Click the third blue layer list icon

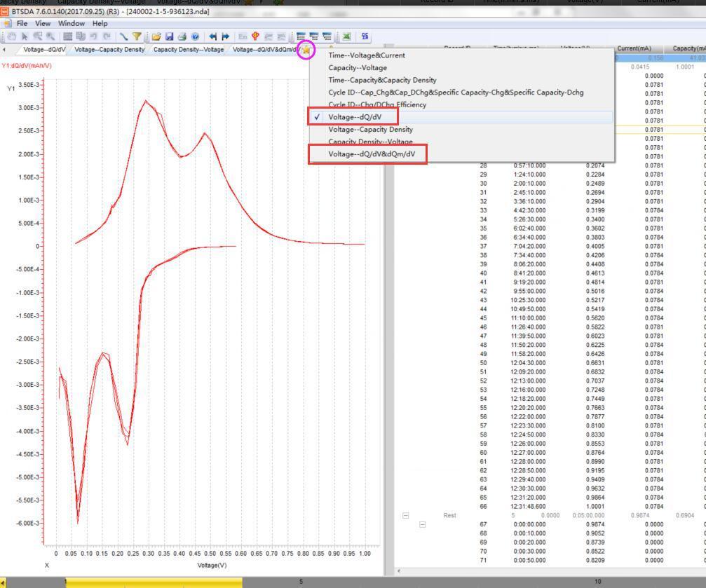coord(327,36)
